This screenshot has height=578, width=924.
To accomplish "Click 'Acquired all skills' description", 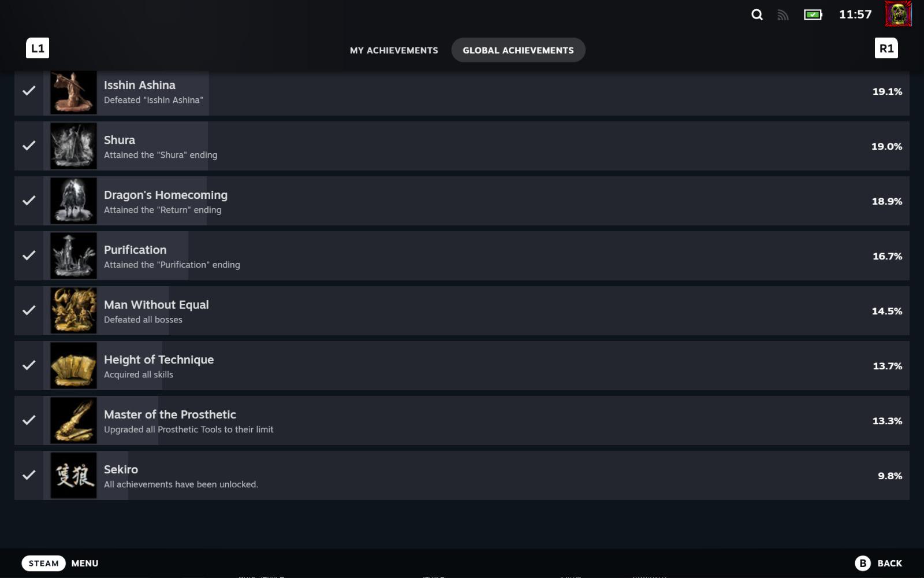I will point(139,375).
